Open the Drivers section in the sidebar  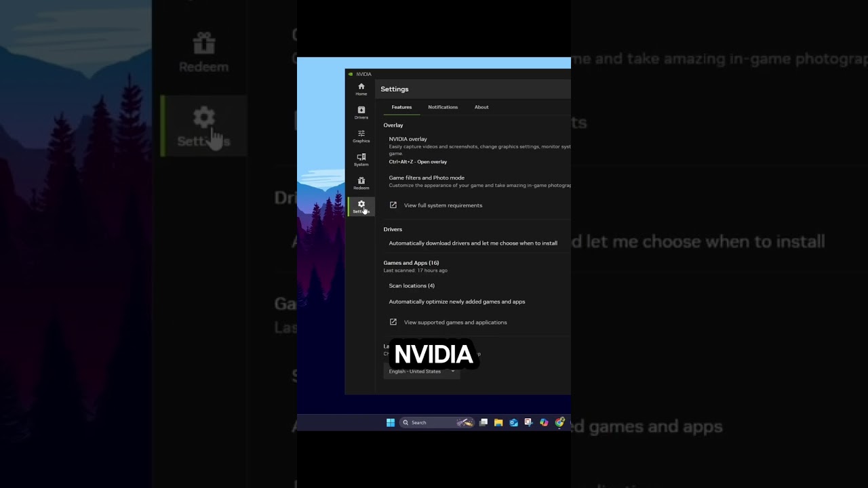(361, 113)
